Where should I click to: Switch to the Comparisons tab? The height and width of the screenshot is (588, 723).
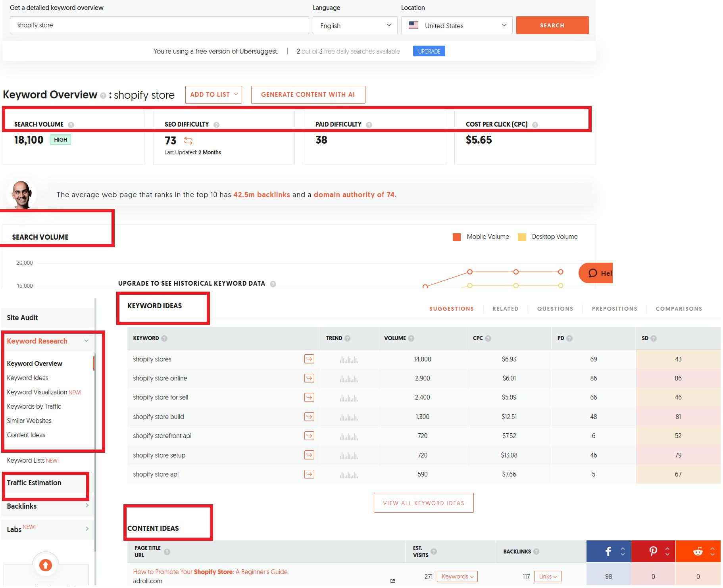click(x=679, y=309)
